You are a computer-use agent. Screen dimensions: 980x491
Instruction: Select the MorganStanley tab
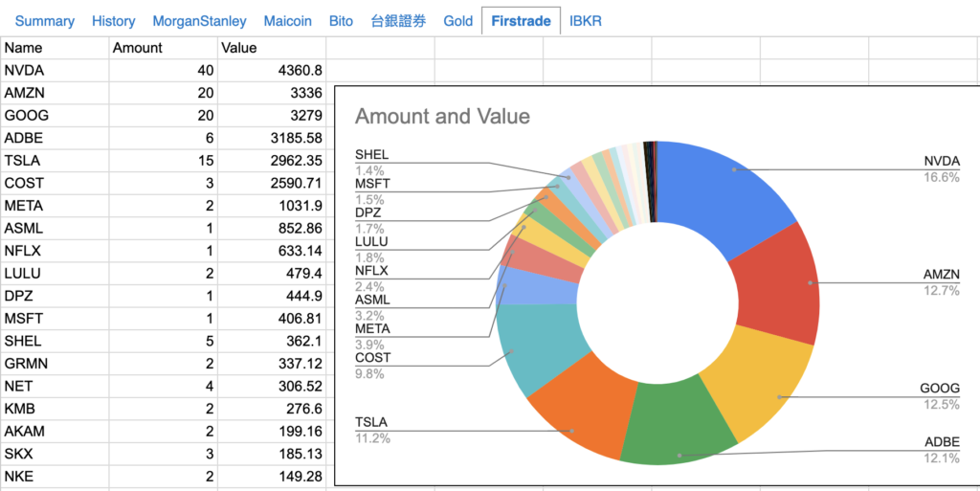201,20
